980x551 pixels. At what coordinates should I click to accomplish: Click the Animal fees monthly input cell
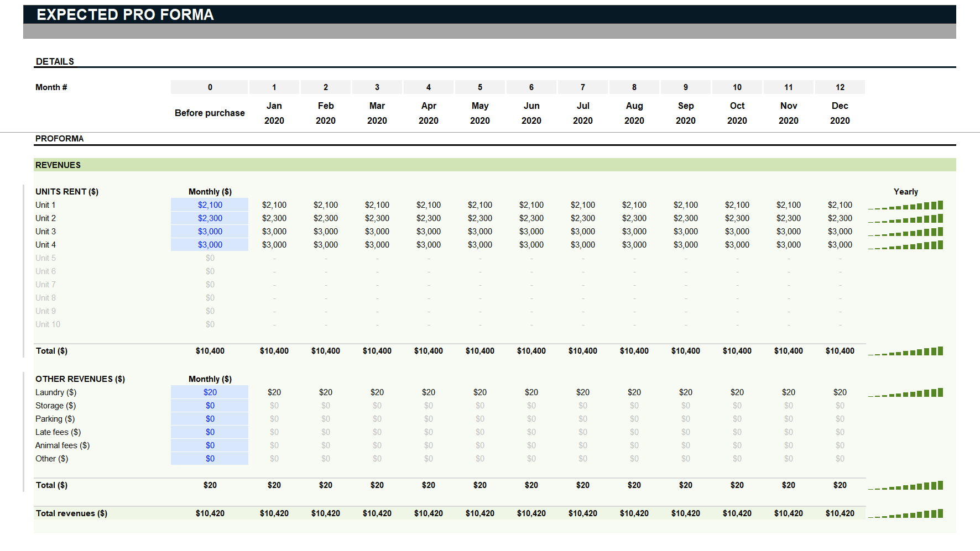pos(210,445)
